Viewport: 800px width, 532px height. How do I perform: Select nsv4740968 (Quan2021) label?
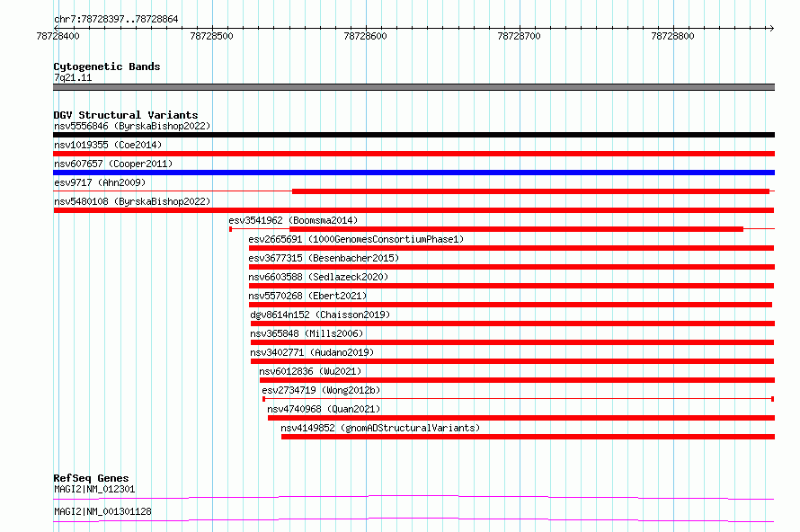coord(324,409)
